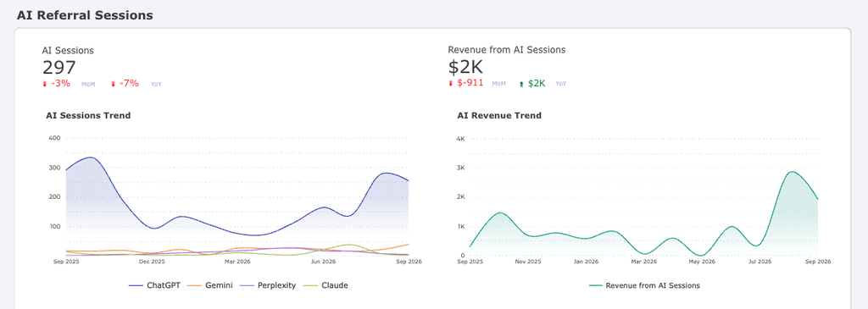
Task: Click Jun 2026 label on sessions chart
Action: (x=323, y=262)
